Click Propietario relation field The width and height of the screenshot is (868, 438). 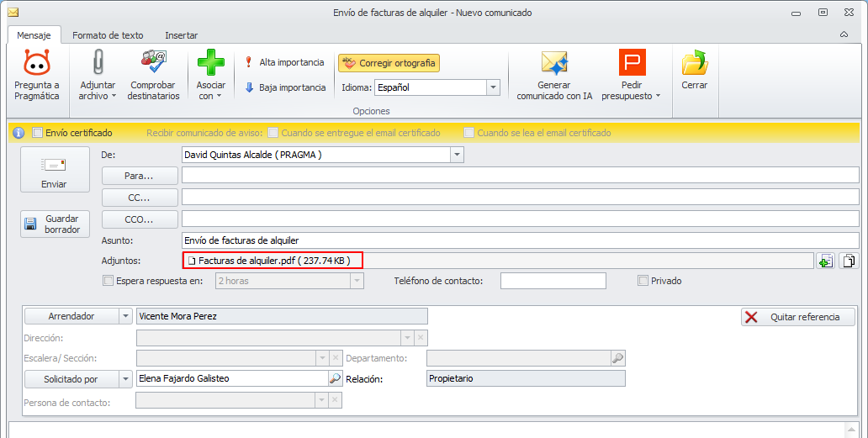(x=526, y=378)
